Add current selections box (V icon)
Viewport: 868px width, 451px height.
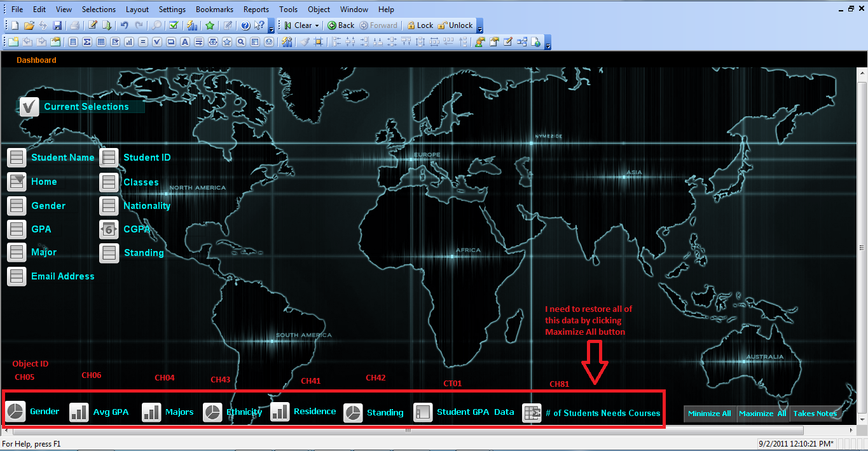[x=157, y=42]
